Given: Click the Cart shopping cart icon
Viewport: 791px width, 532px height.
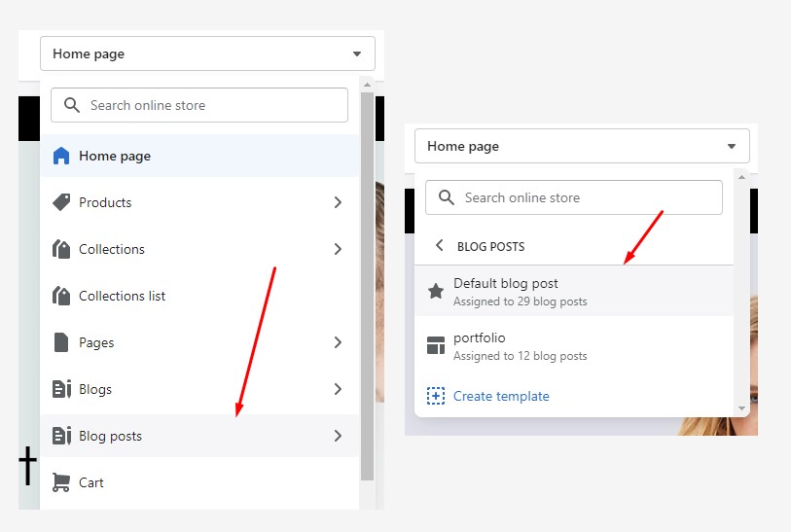Looking at the screenshot, I should [x=61, y=482].
